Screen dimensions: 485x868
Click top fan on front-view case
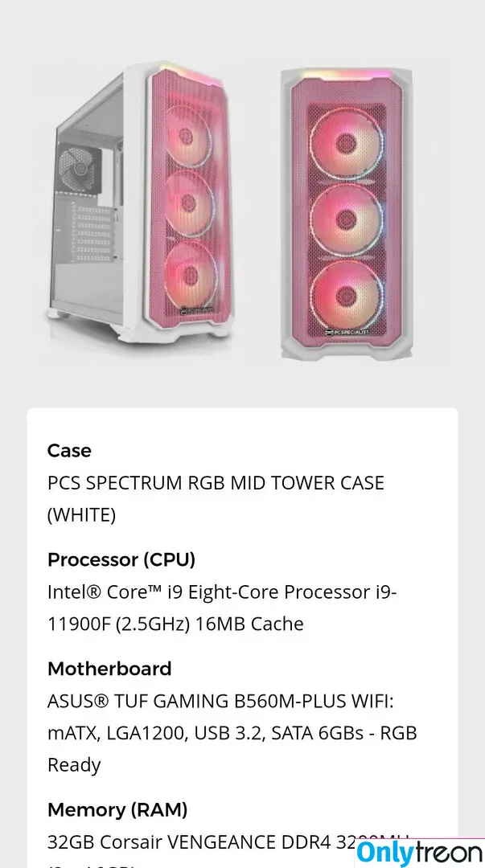[347, 143]
